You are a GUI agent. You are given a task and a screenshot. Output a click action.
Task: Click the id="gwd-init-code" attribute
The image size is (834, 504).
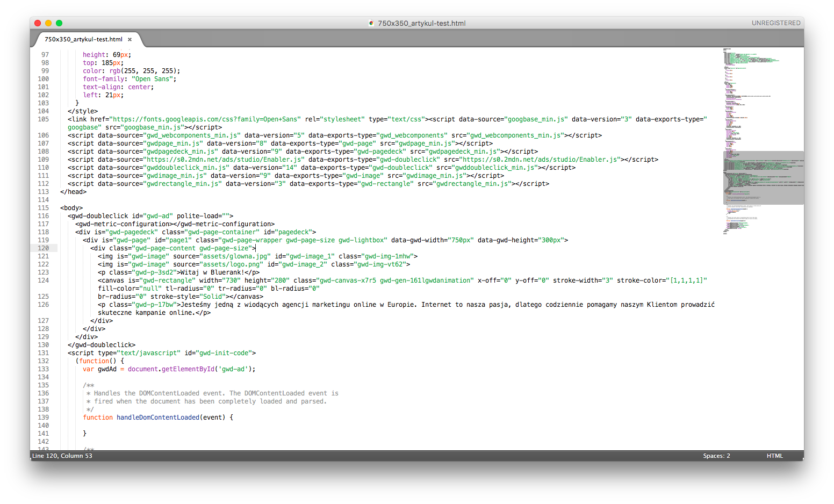218,353
